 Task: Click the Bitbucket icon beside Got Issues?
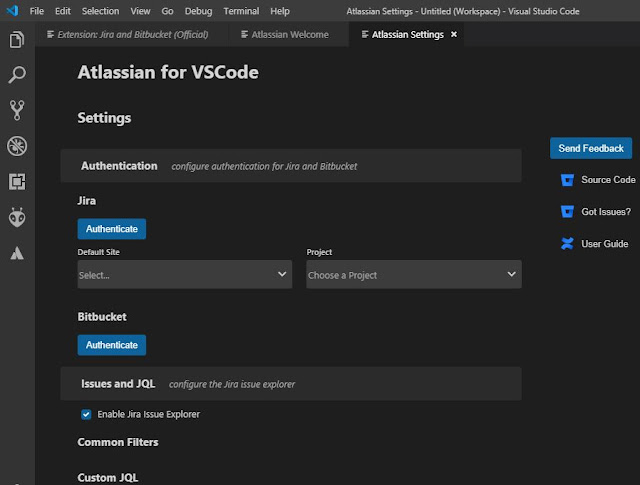567,211
